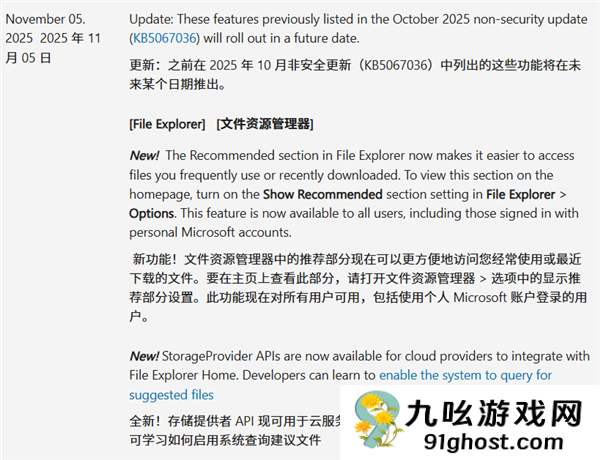The height and width of the screenshot is (460, 600).
Task: Click the '全新！' Chinese paragraph start
Action: click(x=150, y=420)
